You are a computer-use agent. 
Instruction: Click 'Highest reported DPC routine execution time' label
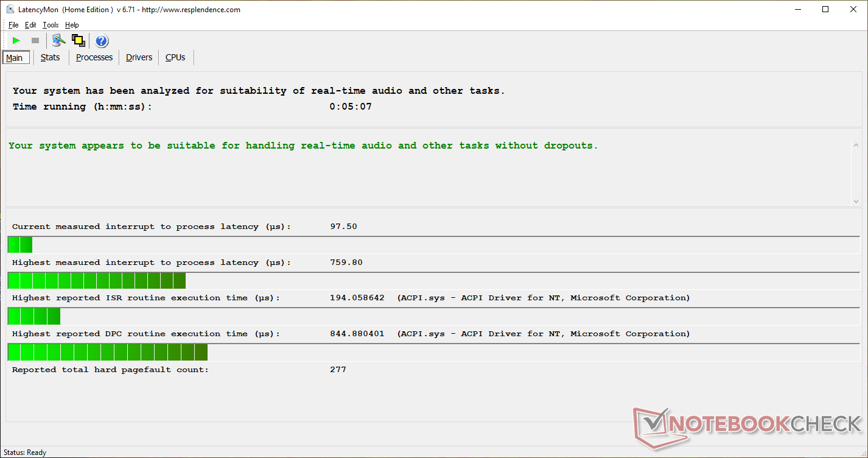click(146, 334)
